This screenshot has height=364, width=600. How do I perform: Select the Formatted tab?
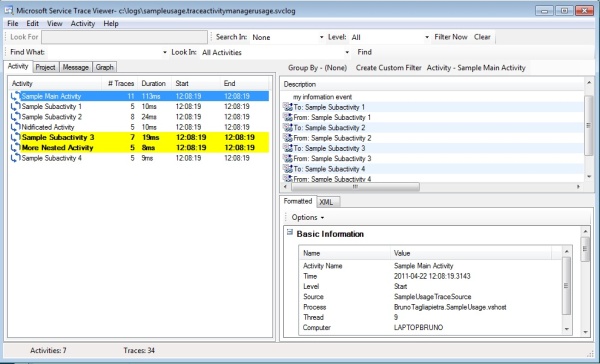[298, 201]
